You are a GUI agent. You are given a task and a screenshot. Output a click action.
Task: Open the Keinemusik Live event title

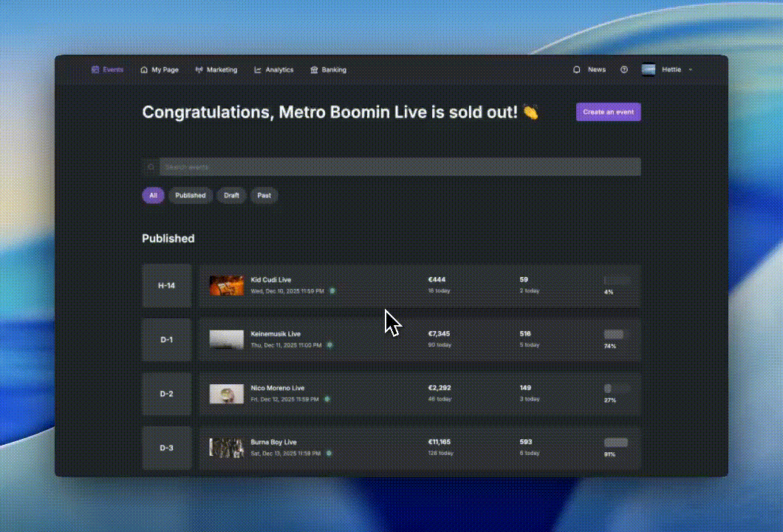[x=276, y=334]
